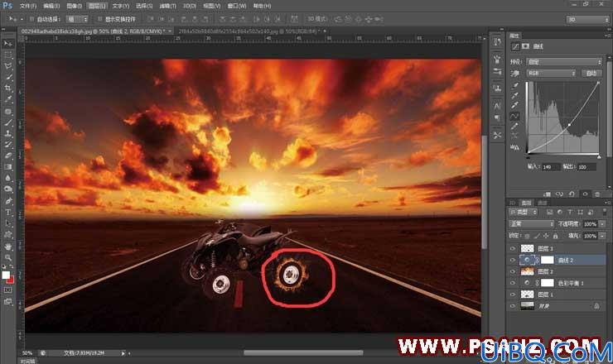Click the Curves 输出 output field
Screen dimensions: 613x364
point(586,167)
